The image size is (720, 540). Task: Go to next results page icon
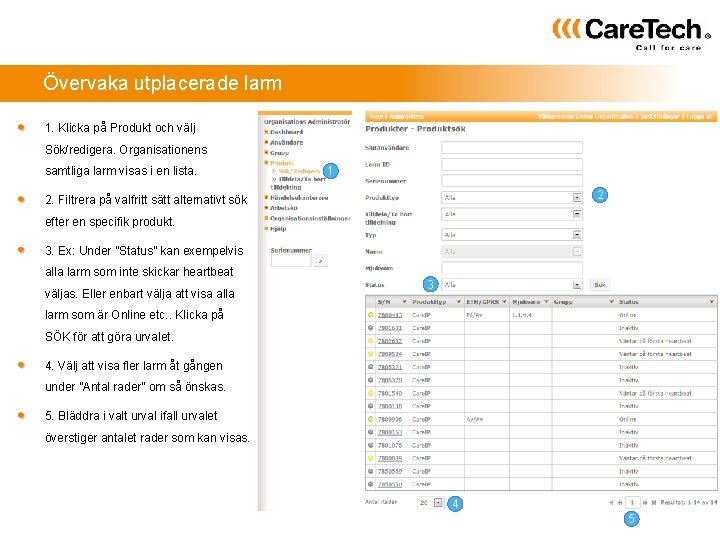(x=645, y=503)
